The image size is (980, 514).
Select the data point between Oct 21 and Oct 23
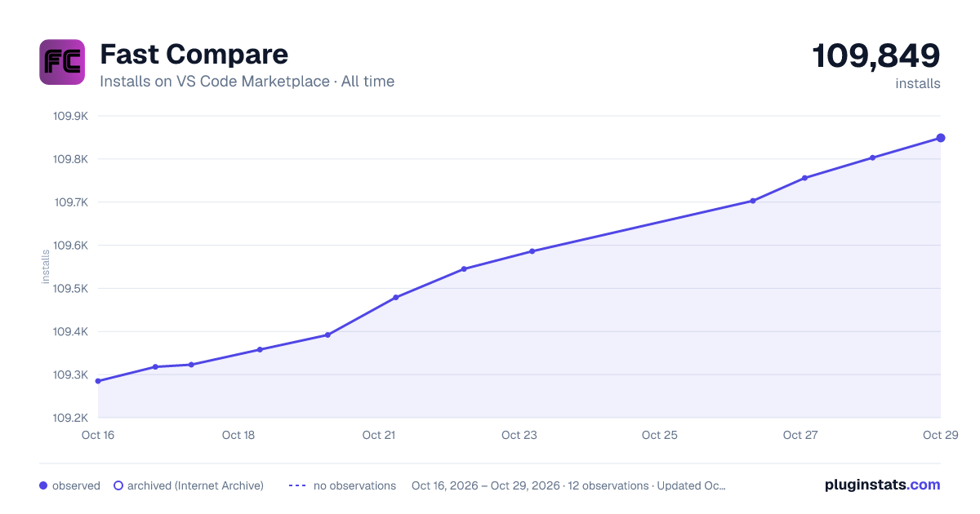click(x=464, y=268)
